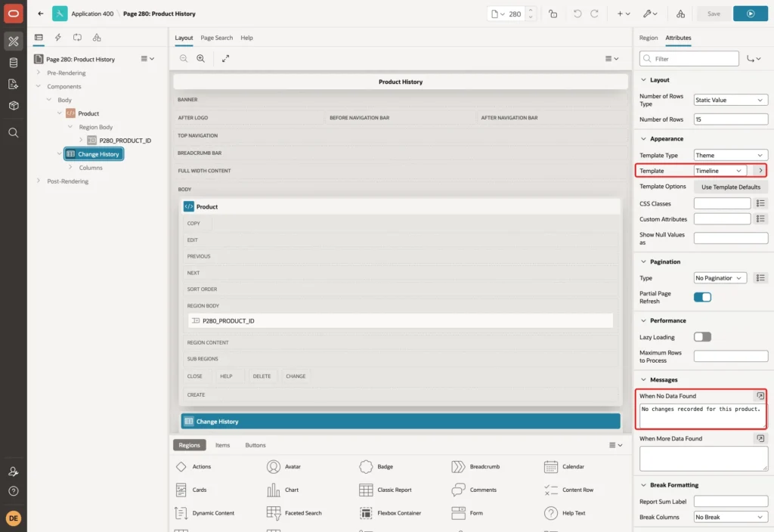
Task: Select the Classic Report region in gallery
Action: pos(385,490)
